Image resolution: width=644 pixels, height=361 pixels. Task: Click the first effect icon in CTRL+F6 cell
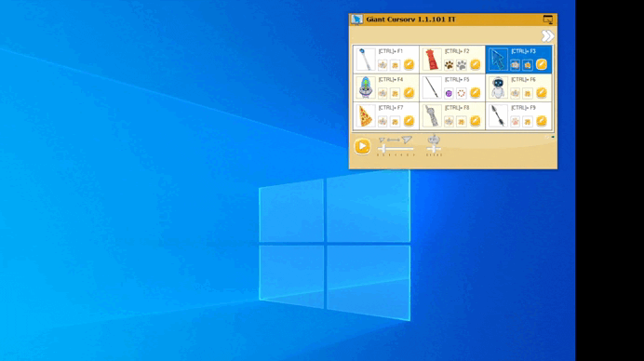click(x=515, y=93)
